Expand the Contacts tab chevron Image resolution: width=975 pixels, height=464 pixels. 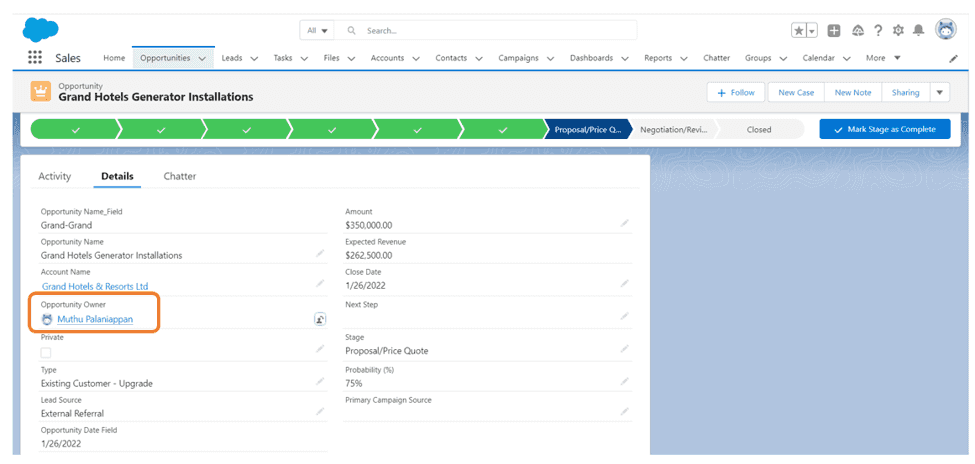tap(479, 58)
